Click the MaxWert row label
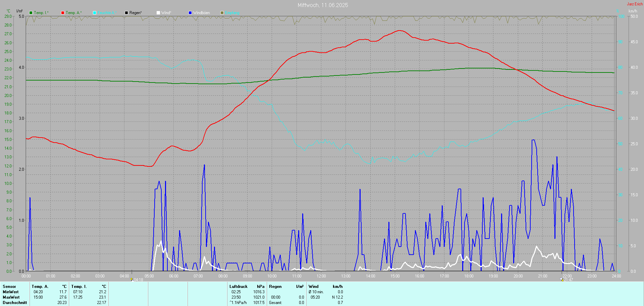This screenshot has width=644, height=306. (x=11, y=297)
